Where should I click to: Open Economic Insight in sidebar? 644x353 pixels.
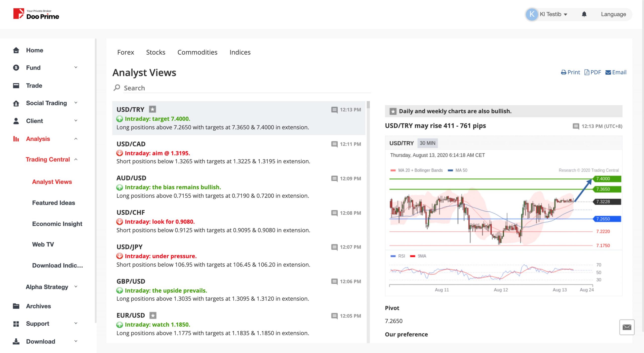(57, 224)
